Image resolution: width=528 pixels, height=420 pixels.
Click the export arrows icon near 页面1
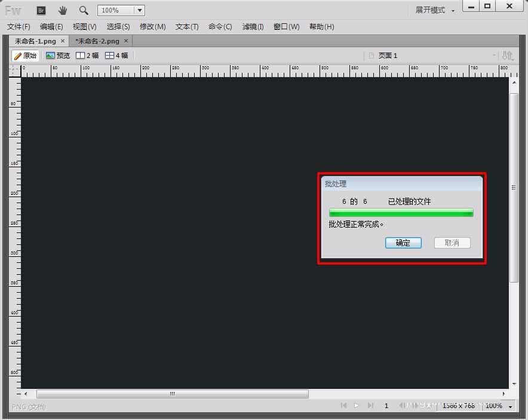(x=507, y=55)
